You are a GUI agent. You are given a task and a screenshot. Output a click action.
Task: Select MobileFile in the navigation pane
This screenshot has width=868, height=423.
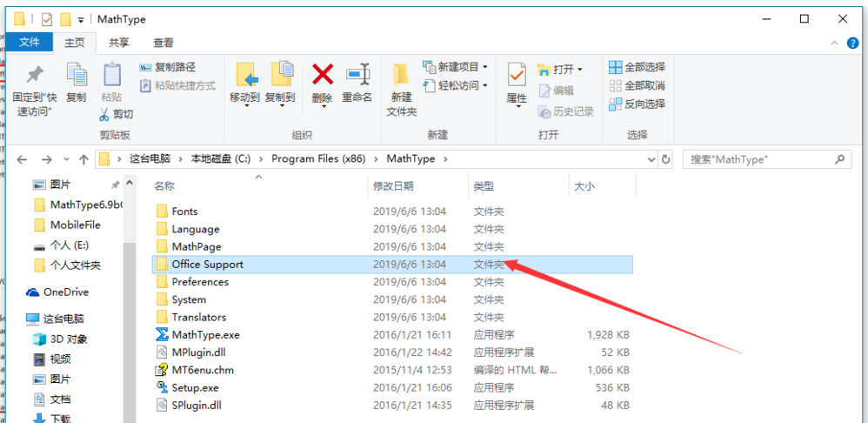67,225
